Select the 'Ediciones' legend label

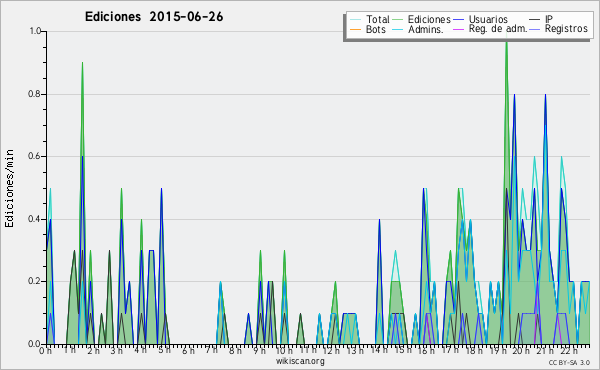coord(429,19)
